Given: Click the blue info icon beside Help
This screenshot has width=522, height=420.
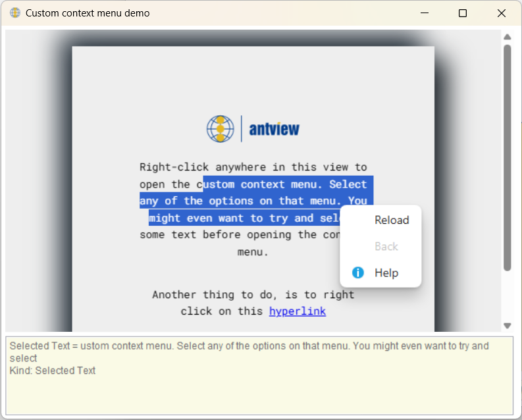Looking at the screenshot, I should pyautogui.click(x=358, y=273).
